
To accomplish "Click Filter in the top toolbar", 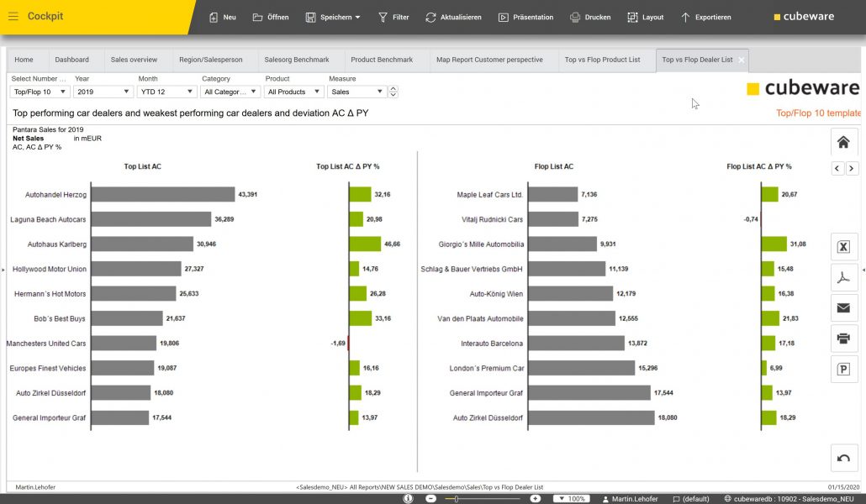I will point(393,17).
